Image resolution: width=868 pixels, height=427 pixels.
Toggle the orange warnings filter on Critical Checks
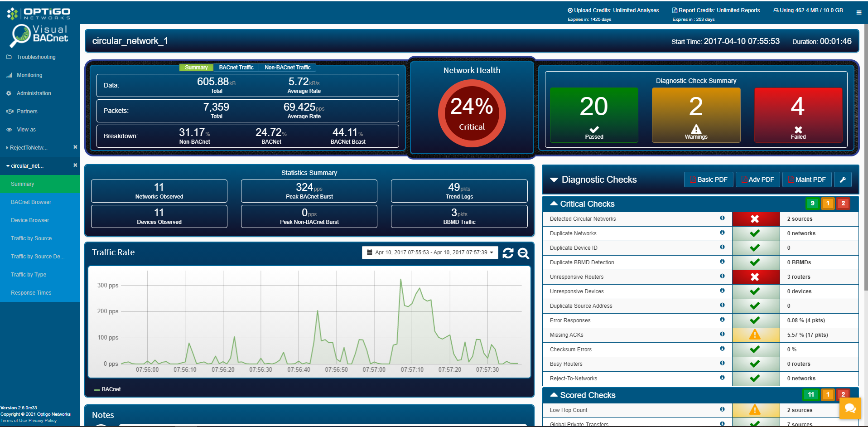coord(828,204)
